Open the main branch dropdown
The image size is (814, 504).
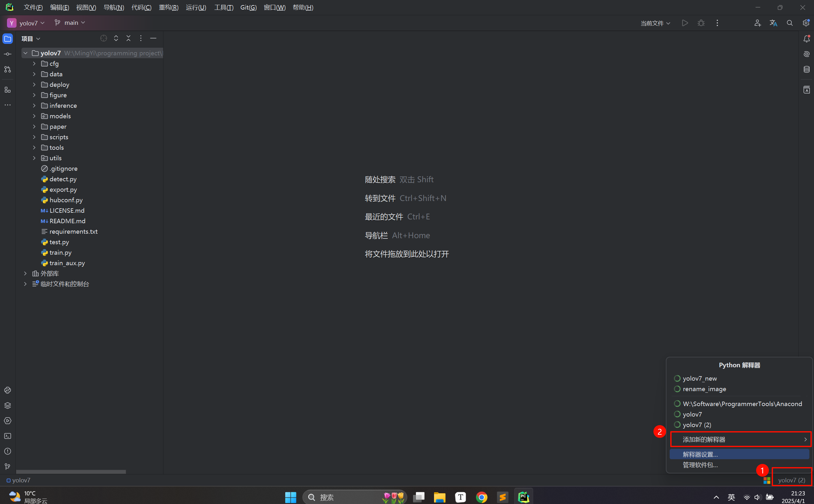[70, 23]
